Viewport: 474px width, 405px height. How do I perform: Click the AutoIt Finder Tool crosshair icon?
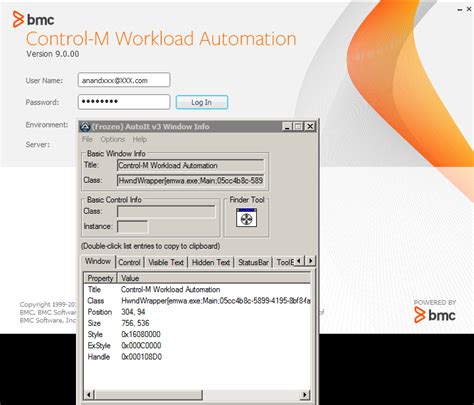coord(246,218)
